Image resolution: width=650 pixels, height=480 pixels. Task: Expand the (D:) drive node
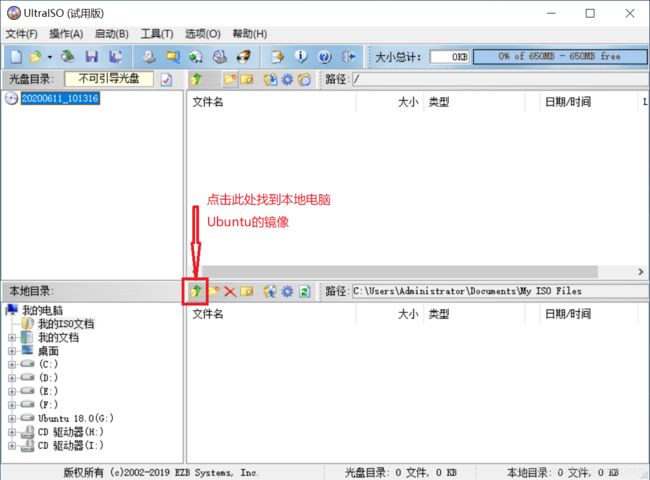coord(12,378)
